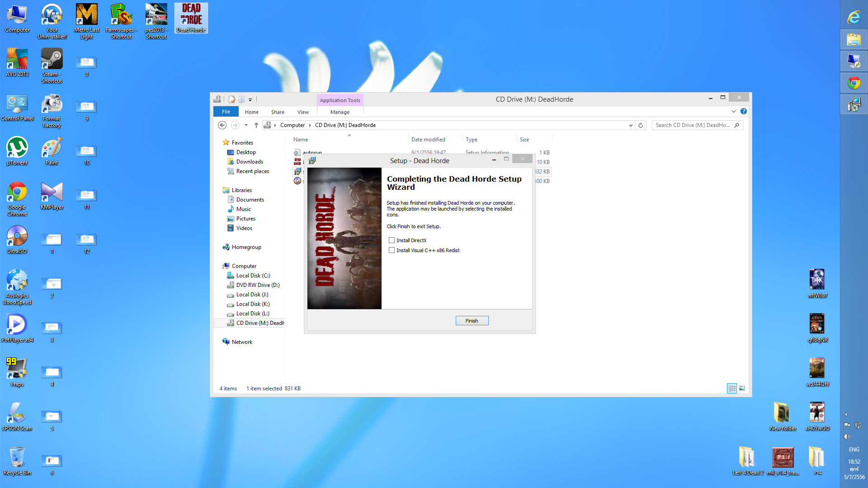Click the Up one level arrow
The image size is (868, 488).
pos(256,125)
